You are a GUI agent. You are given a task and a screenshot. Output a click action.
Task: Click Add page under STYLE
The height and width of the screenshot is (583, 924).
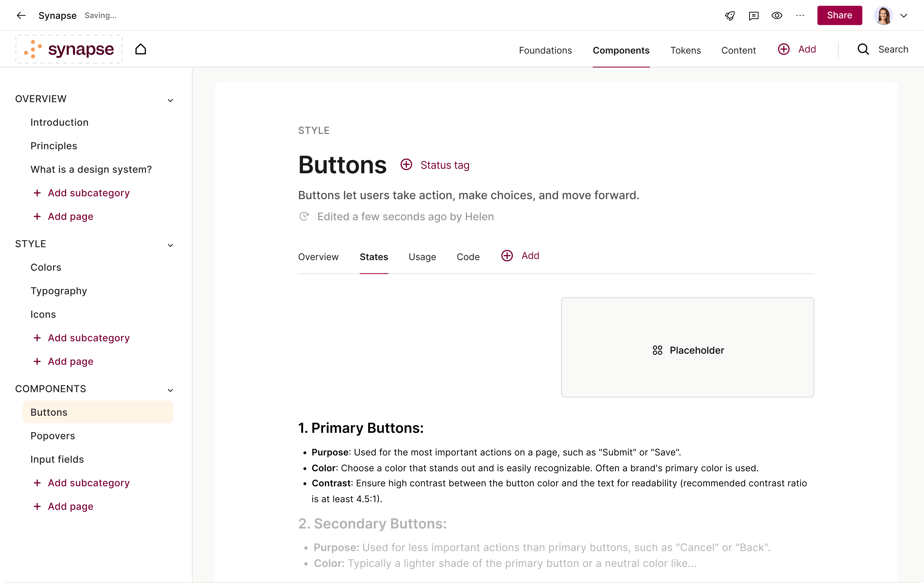[70, 361]
